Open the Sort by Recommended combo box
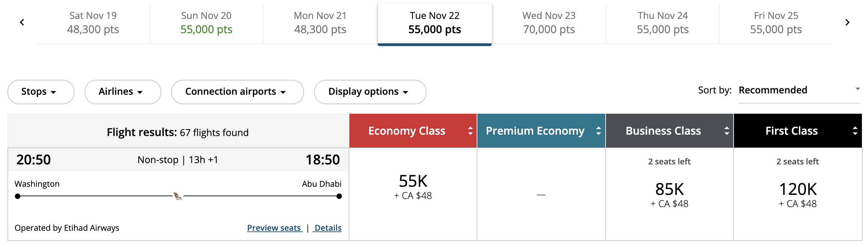This screenshot has height=247, width=868. 799,90
